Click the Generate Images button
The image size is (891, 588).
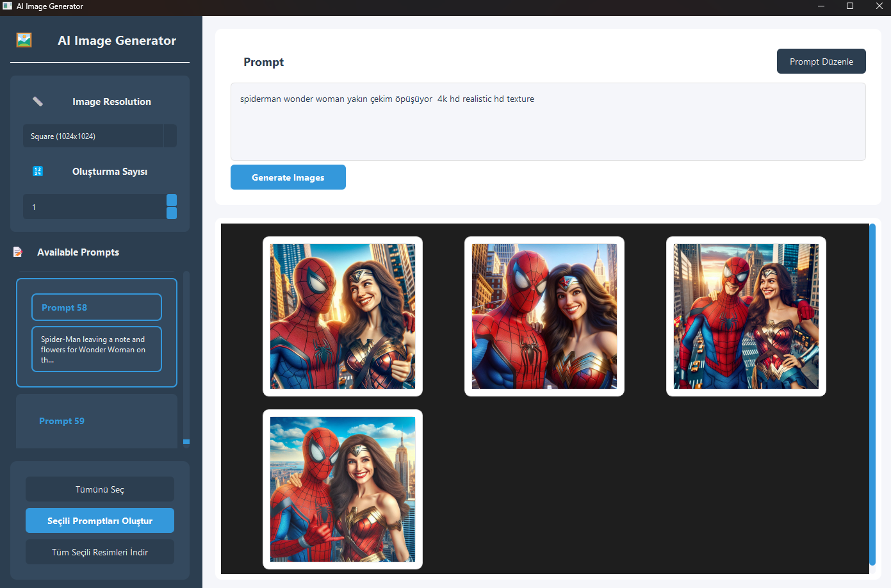[288, 177]
